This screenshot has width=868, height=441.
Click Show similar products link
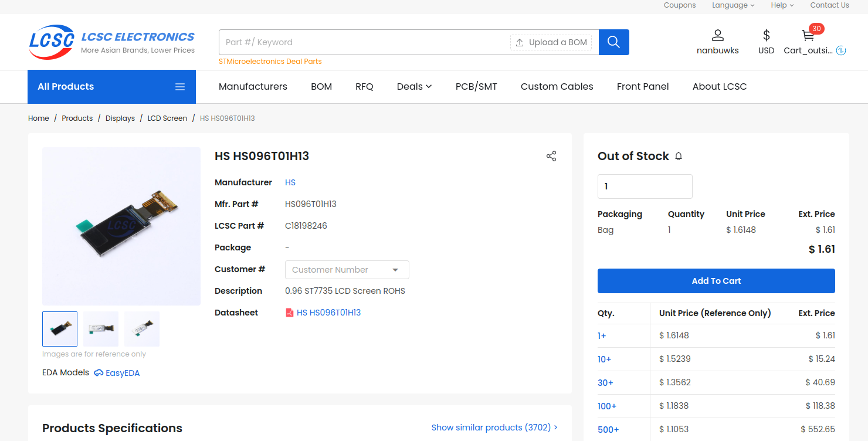click(494, 428)
